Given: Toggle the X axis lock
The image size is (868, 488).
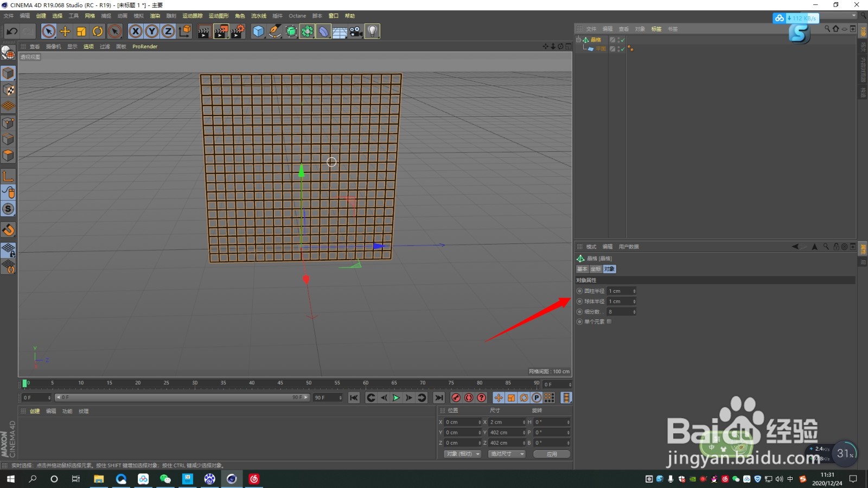Looking at the screenshot, I should (136, 31).
